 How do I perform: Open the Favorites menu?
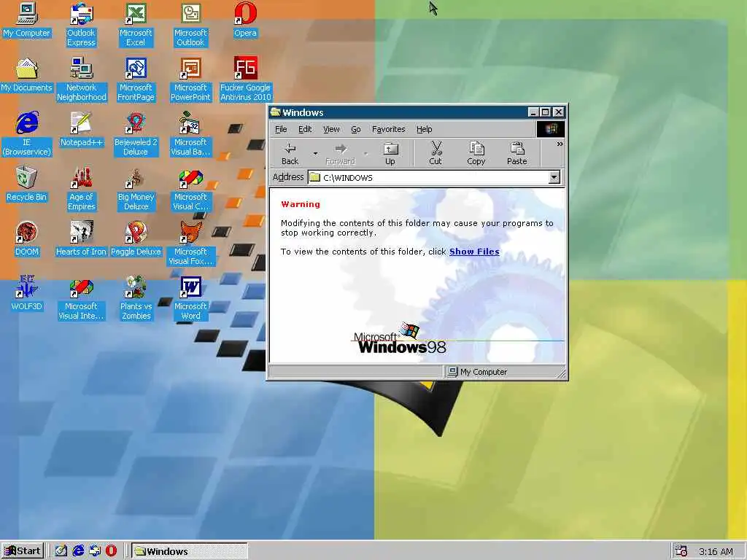point(388,129)
